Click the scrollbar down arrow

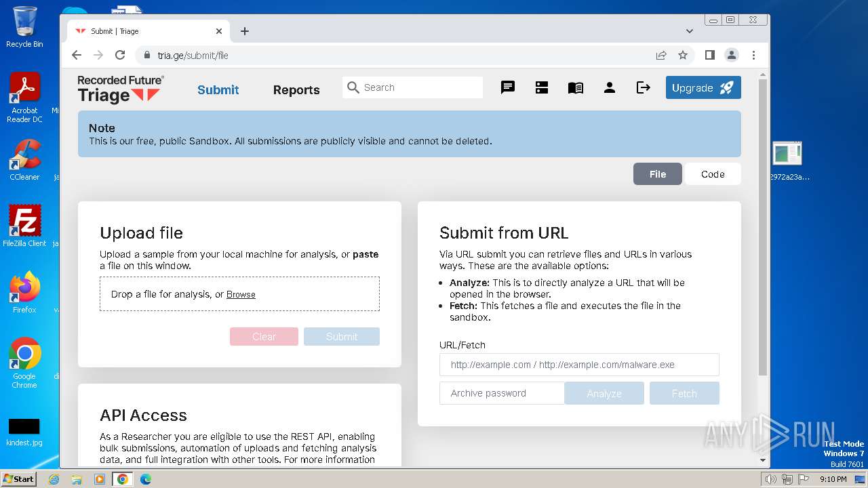click(x=763, y=460)
